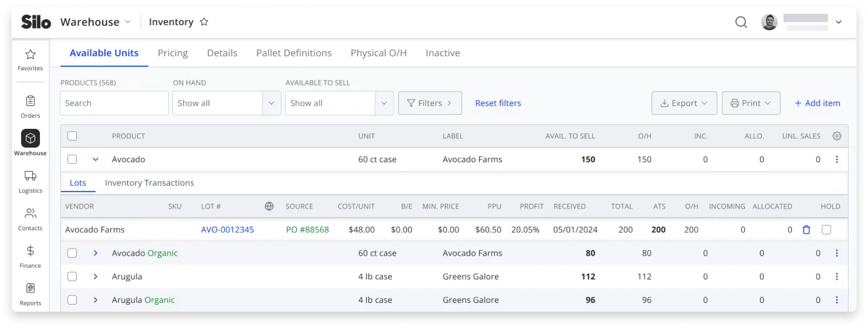Star the Inventory page as favorite
The image size is (868, 328).
(x=204, y=22)
